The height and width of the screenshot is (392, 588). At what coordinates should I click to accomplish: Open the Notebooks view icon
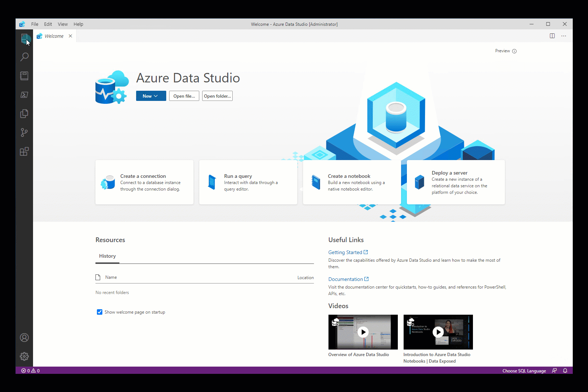point(24,76)
